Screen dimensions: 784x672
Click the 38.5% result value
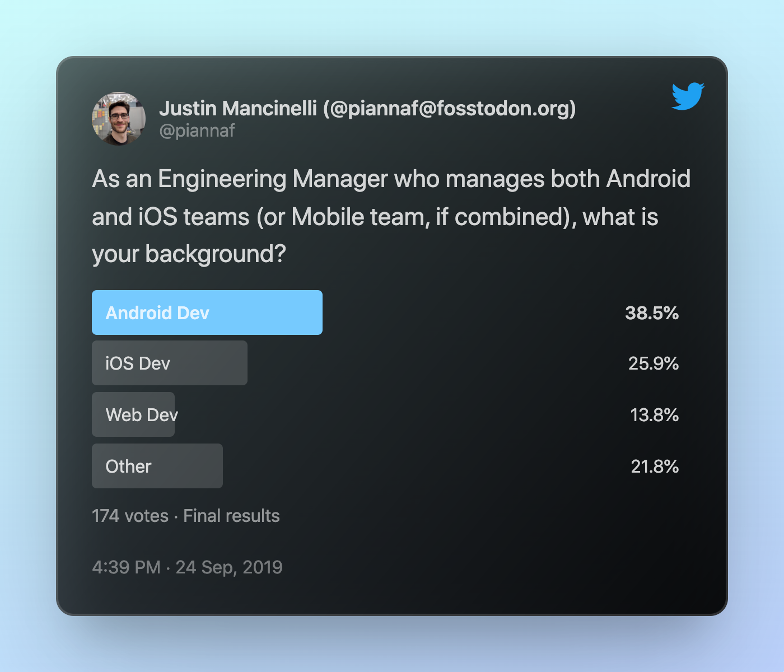[x=652, y=312]
